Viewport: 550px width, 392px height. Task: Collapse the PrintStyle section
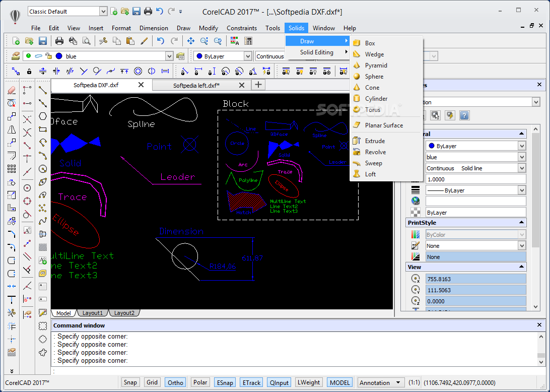coord(521,223)
